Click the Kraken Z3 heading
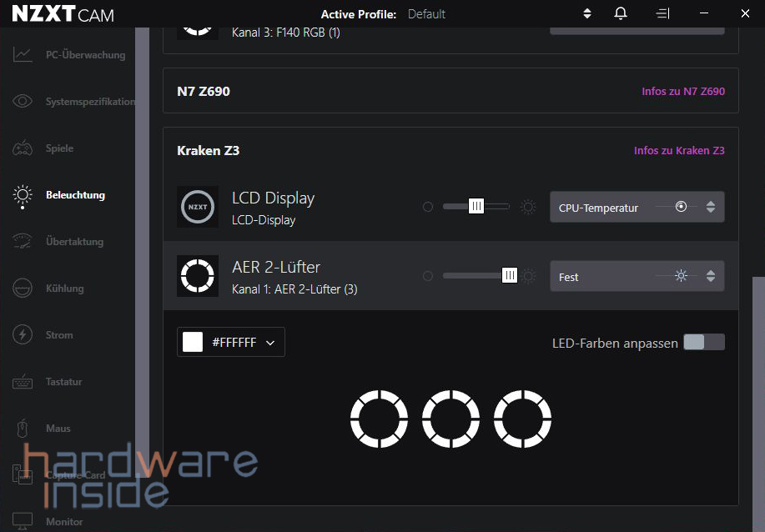765x532 pixels. click(209, 151)
